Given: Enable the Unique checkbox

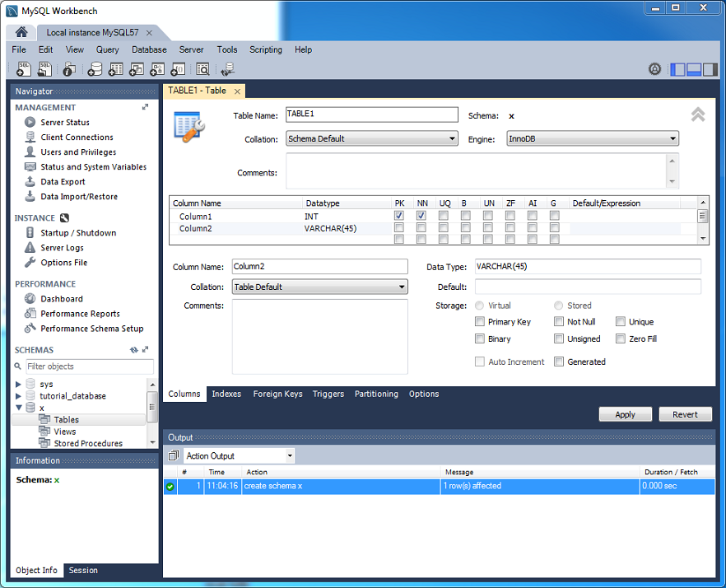Looking at the screenshot, I should coord(621,321).
